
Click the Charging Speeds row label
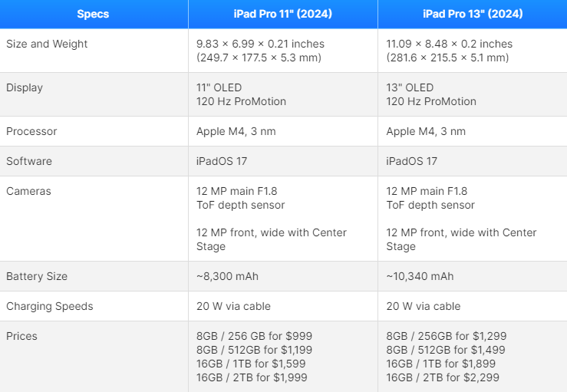coord(50,306)
